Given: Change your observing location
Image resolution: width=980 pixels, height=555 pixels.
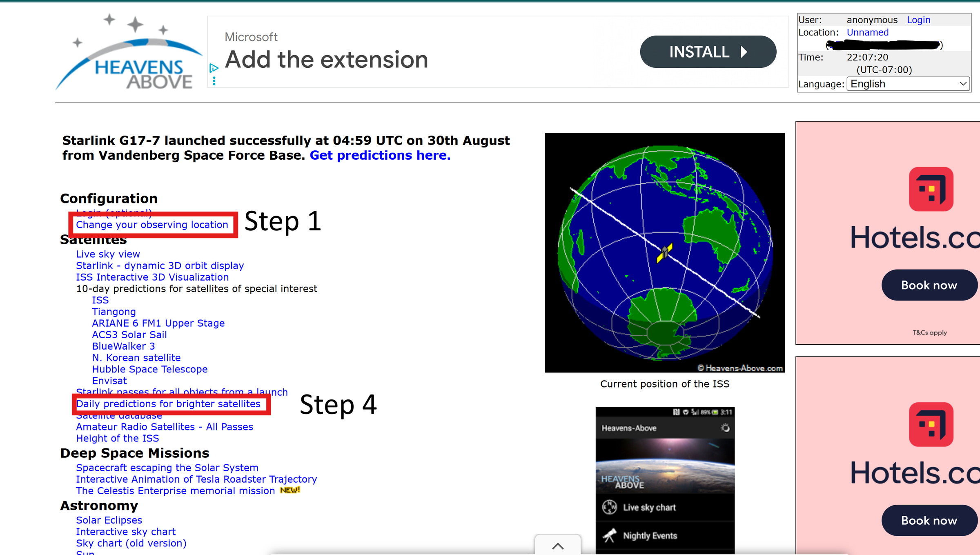Looking at the screenshot, I should (152, 225).
